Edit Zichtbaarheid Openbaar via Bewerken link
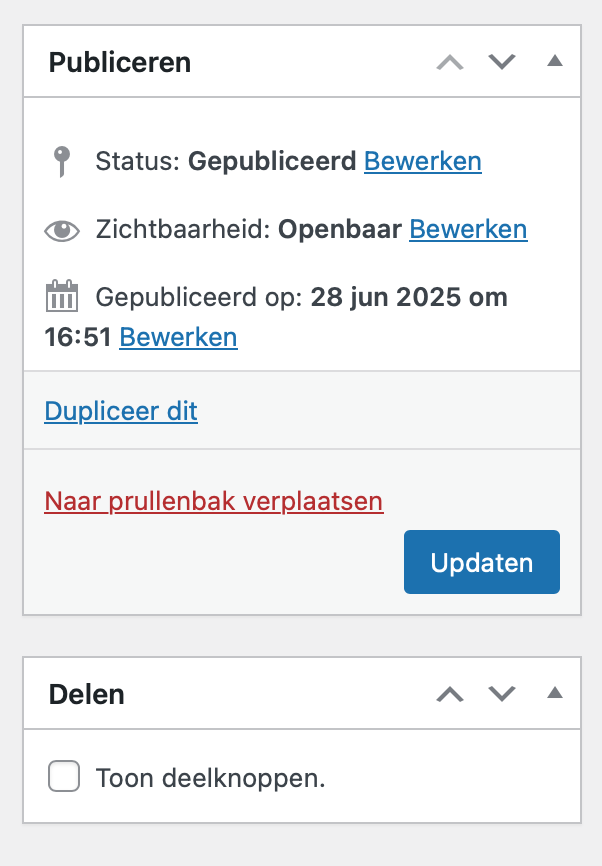602x866 pixels. tap(468, 229)
